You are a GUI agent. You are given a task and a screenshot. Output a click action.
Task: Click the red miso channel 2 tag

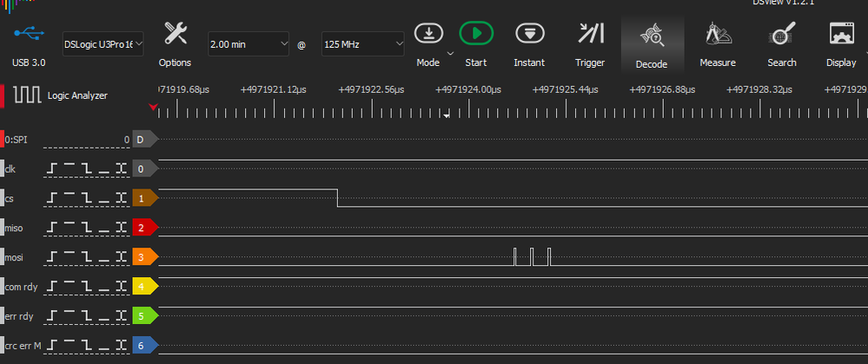tap(145, 227)
